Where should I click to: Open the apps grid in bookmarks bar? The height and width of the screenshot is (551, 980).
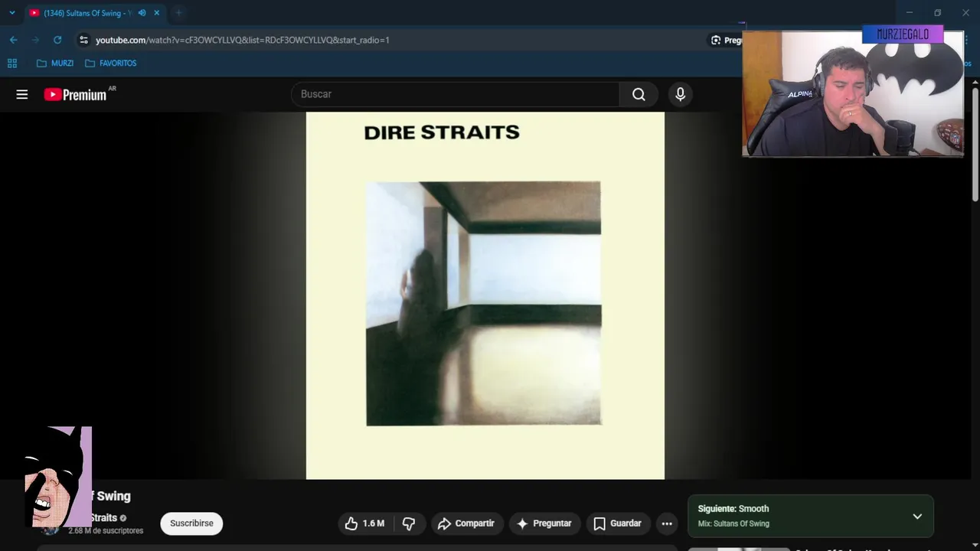(x=12, y=64)
